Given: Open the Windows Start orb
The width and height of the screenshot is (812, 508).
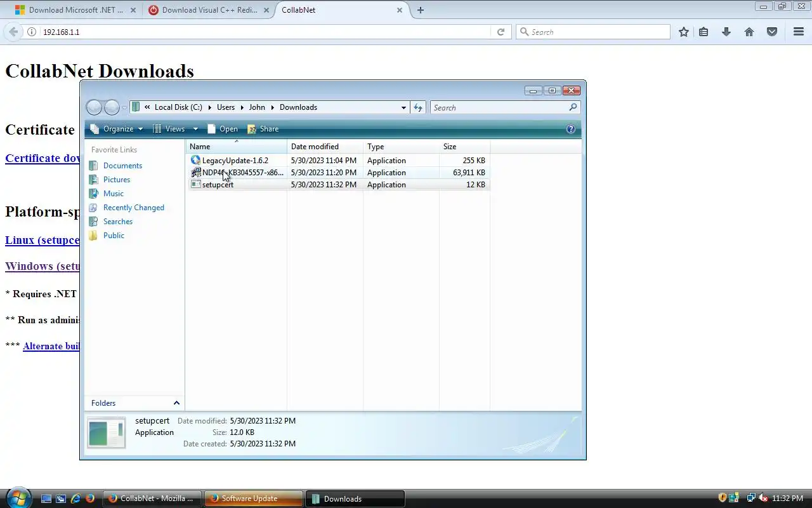Looking at the screenshot, I should tap(18, 497).
